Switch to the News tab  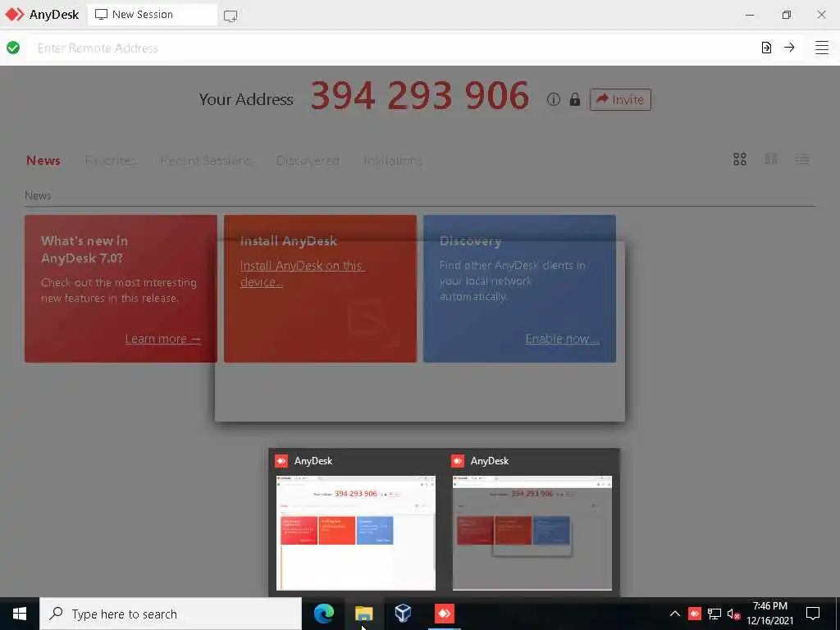[43, 160]
